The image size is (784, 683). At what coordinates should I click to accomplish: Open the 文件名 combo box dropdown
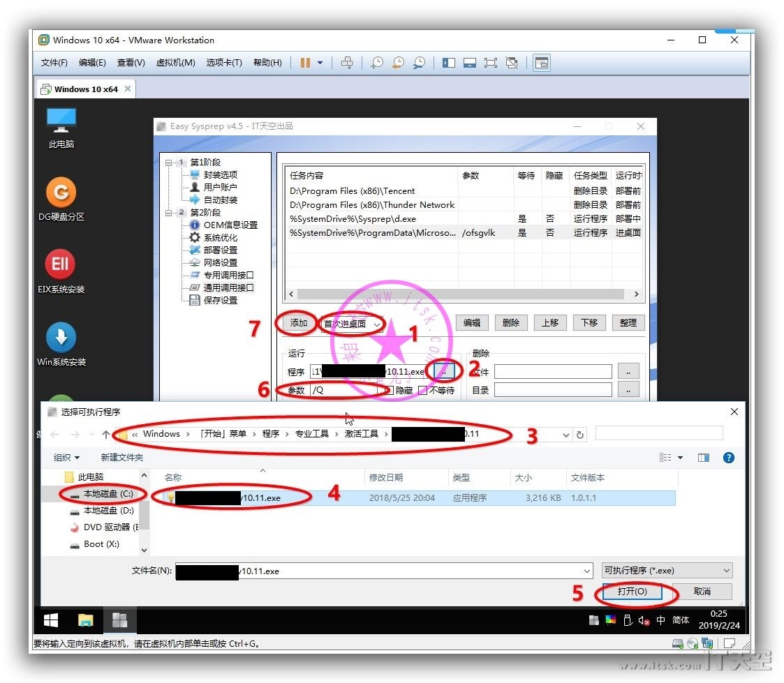[x=586, y=571]
